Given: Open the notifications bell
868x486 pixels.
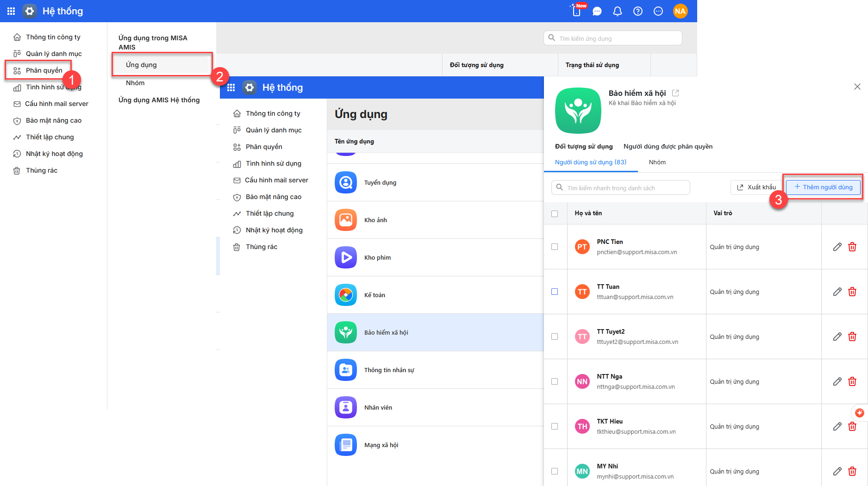Looking at the screenshot, I should pyautogui.click(x=618, y=11).
